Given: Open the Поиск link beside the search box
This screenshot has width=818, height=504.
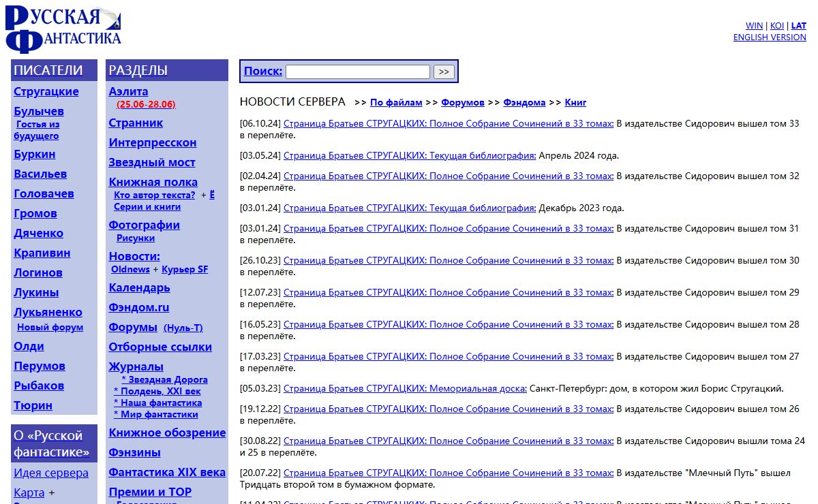Looking at the screenshot, I should pyautogui.click(x=263, y=71).
